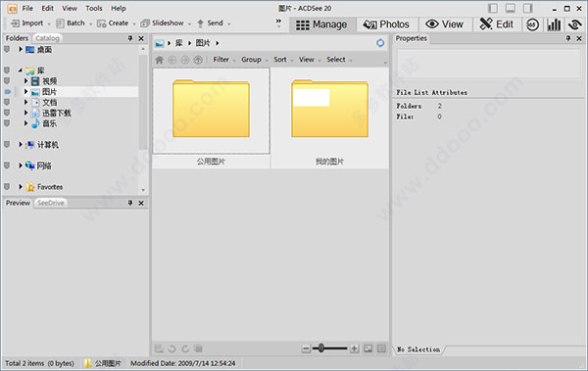Click the rotate left icon in bottom toolbar
The height and width of the screenshot is (371, 588).
click(172, 348)
